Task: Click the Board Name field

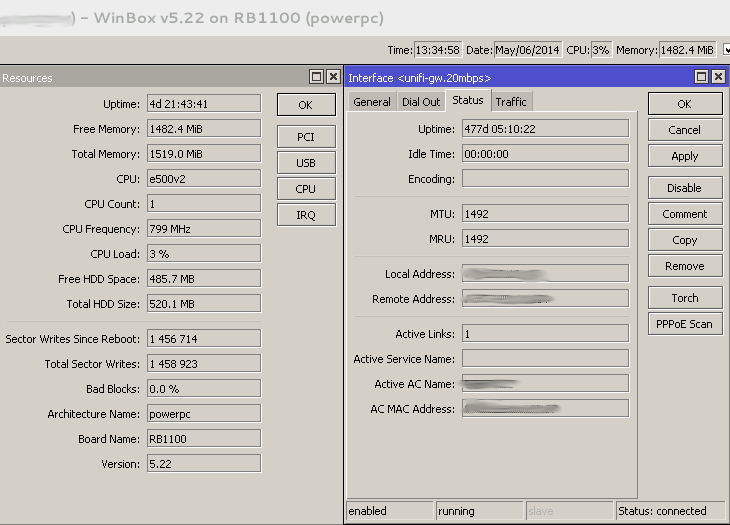Action: [204, 439]
